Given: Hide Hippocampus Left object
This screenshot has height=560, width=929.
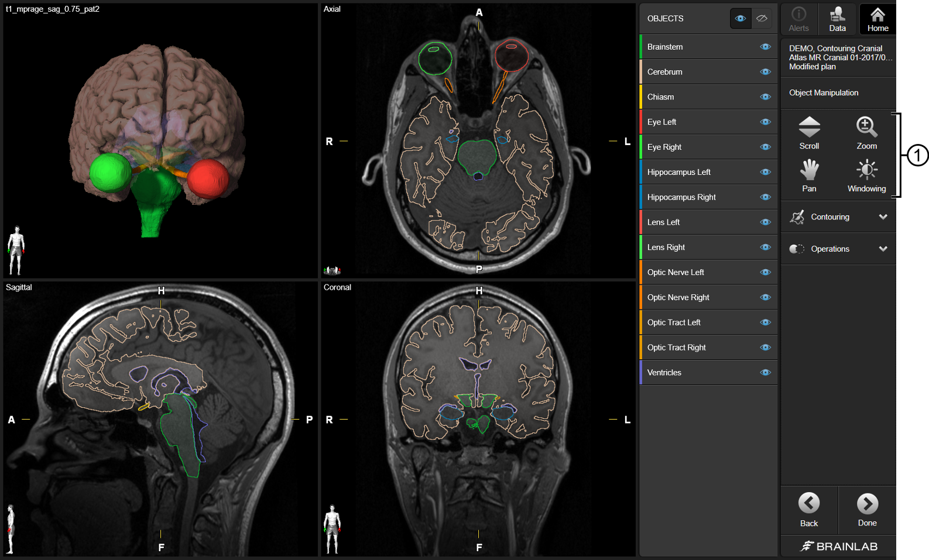Looking at the screenshot, I should pyautogui.click(x=765, y=172).
